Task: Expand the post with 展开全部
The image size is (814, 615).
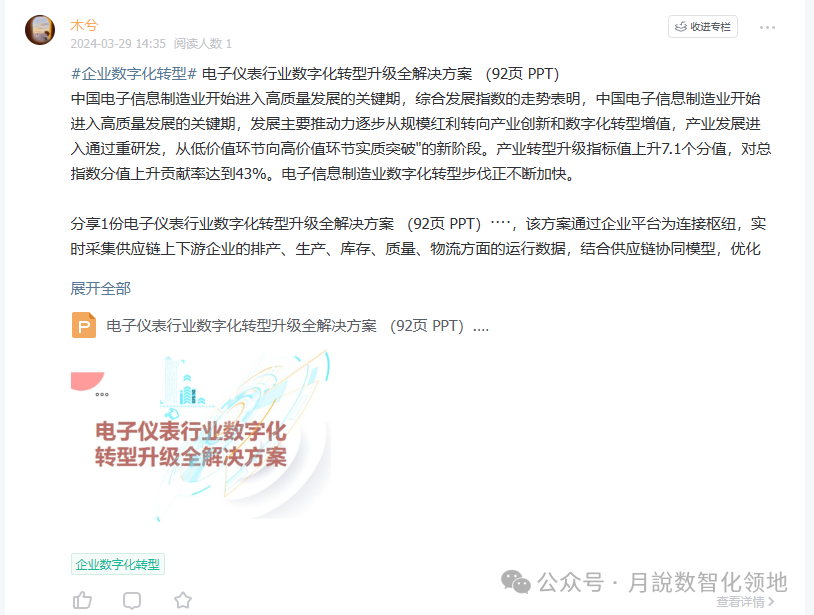Action: point(101,289)
